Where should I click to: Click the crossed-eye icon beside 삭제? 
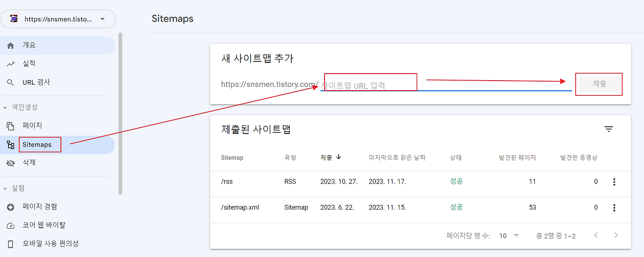click(11, 163)
